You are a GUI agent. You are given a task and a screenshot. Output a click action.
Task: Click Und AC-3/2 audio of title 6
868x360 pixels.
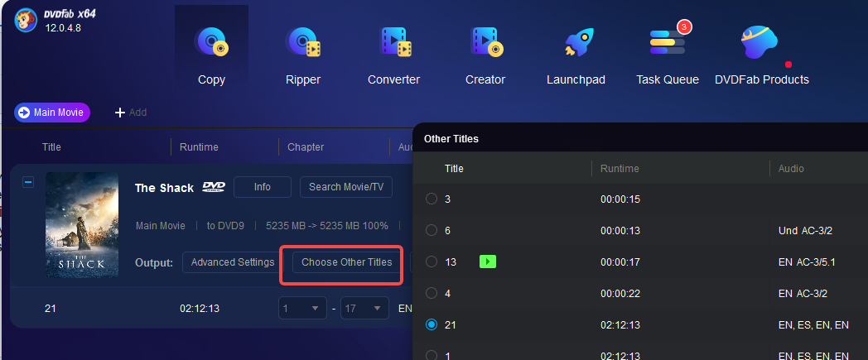805,231
